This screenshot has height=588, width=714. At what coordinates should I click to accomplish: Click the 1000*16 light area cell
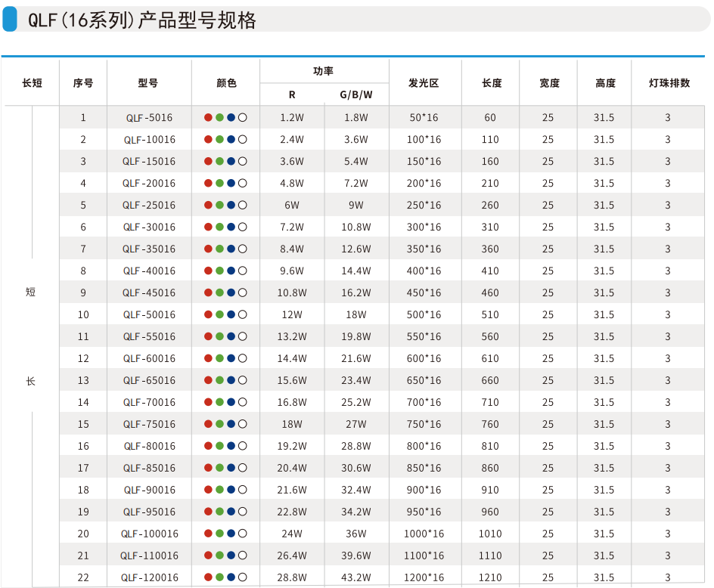pos(425,534)
